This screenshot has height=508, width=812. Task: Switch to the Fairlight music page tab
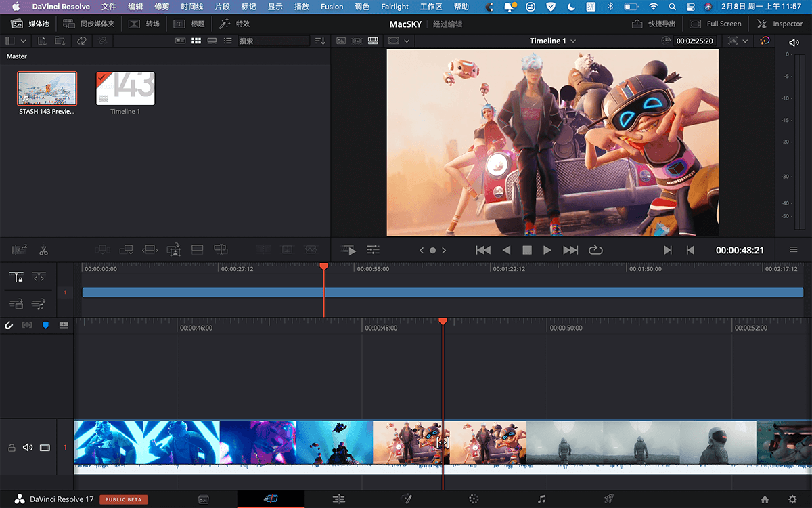tap(541, 499)
